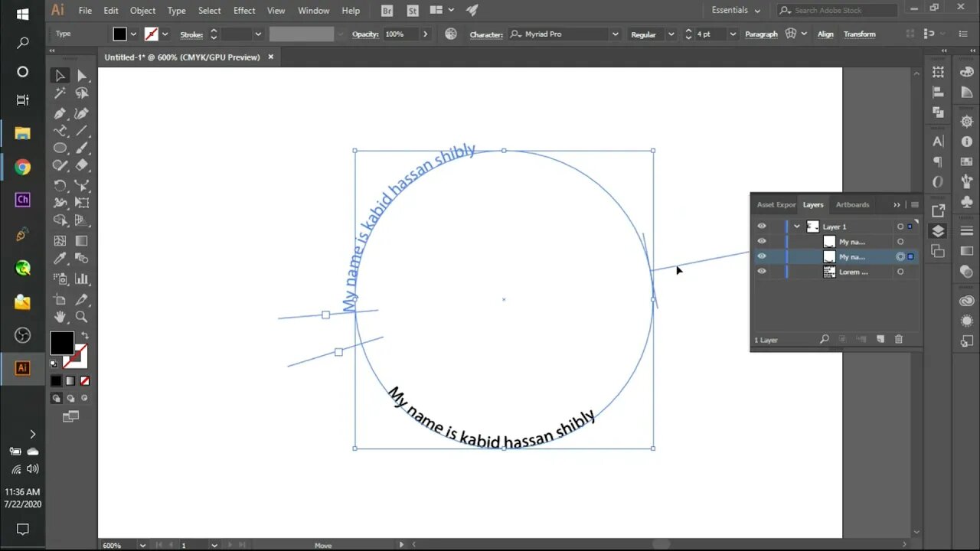Click the black fill swatch in control bar
This screenshot has width=980, height=551.
120,34
